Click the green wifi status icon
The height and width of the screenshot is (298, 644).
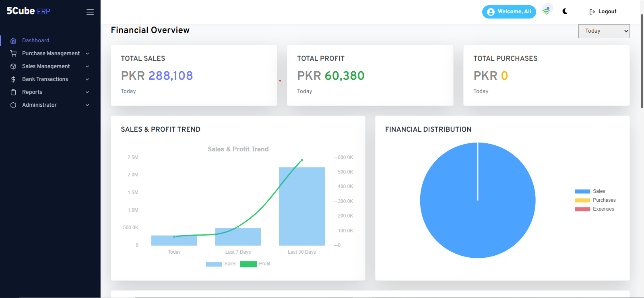(546, 11)
